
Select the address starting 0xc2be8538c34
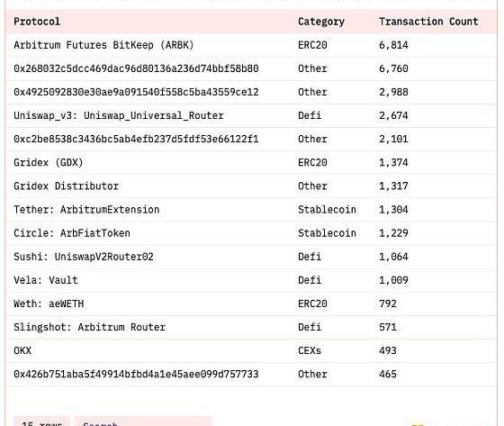pyautogui.click(x=136, y=139)
